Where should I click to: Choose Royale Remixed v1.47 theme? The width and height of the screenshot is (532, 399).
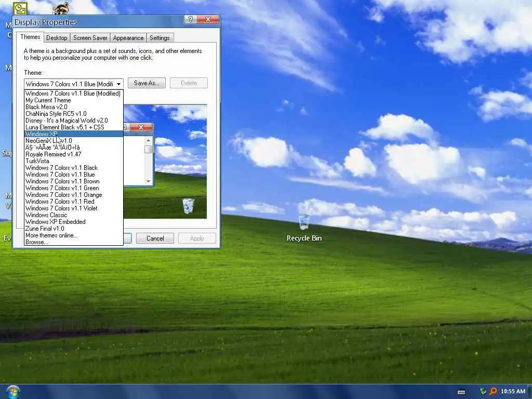pyautogui.click(x=74, y=154)
